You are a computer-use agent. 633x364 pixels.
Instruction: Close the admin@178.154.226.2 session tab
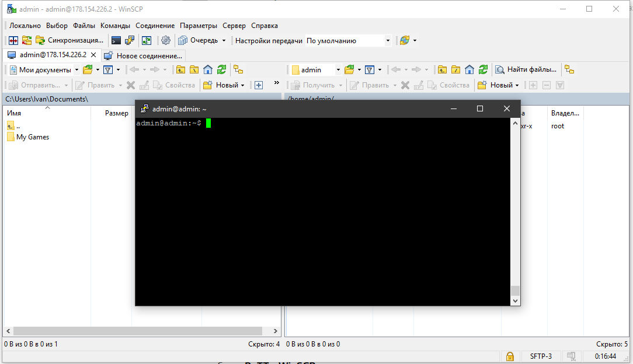(93, 55)
